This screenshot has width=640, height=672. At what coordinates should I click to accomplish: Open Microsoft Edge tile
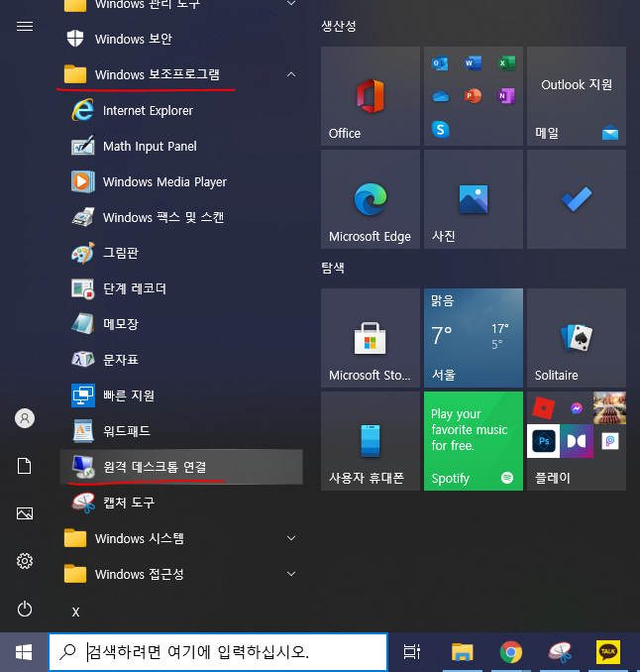pyautogui.click(x=371, y=199)
